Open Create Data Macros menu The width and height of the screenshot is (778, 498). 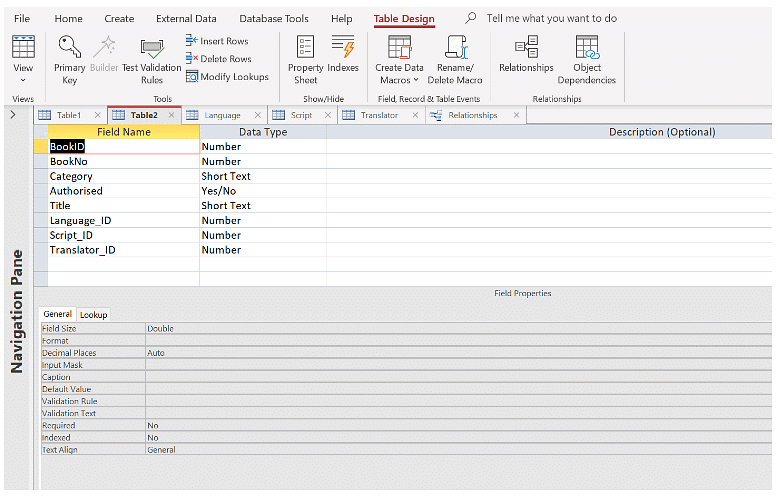pyautogui.click(x=399, y=60)
